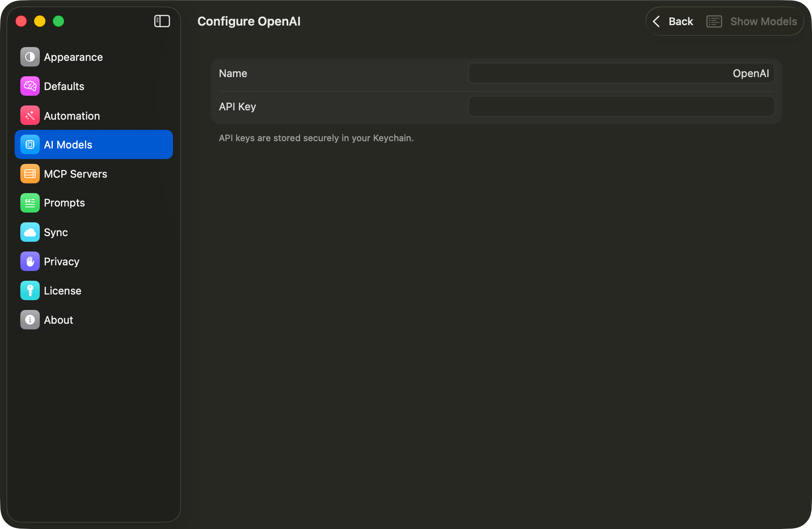Select the AI Models sidebar item
The width and height of the screenshot is (812, 529).
pos(94,144)
